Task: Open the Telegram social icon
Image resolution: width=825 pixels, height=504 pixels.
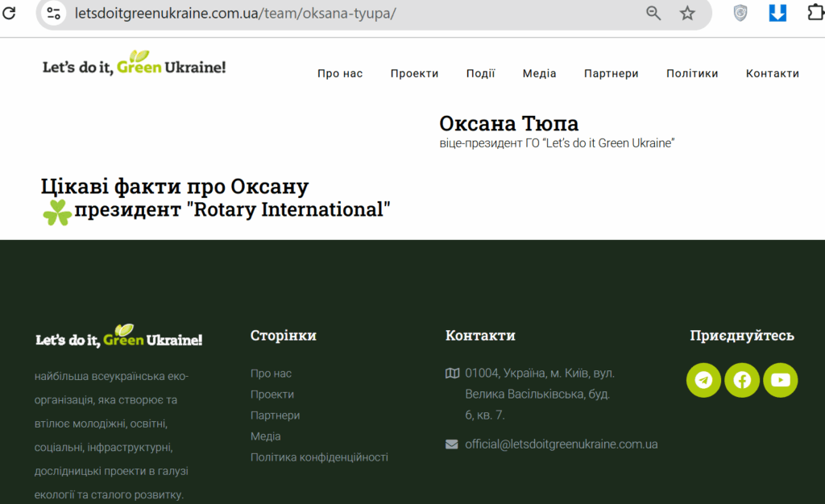Action: click(x=703, y=380)
